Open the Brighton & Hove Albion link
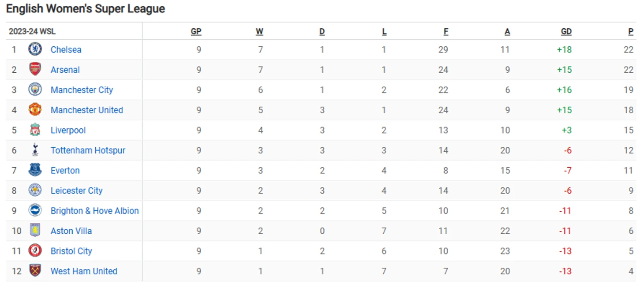 tap(95, 211)
